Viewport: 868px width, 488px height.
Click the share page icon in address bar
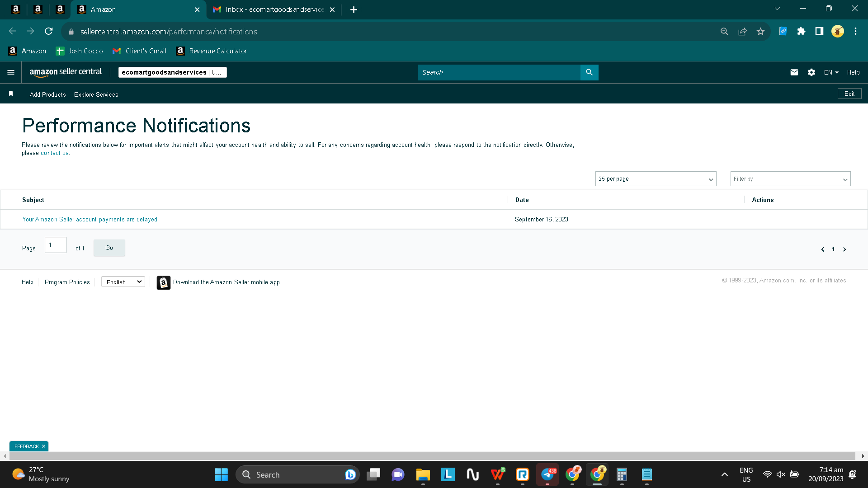tap(742, 31)
